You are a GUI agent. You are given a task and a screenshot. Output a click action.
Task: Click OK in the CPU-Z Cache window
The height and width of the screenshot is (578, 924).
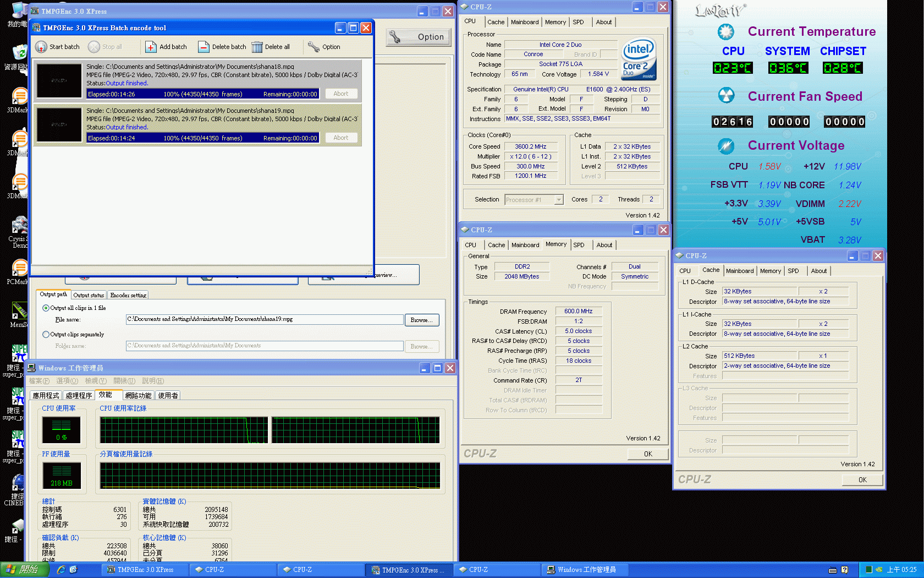point(862,480)
